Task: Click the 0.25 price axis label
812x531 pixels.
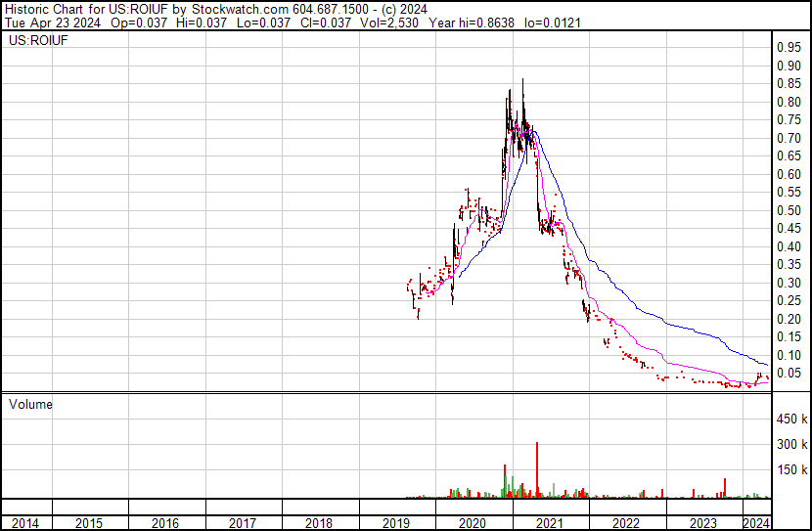Action: 789,300
